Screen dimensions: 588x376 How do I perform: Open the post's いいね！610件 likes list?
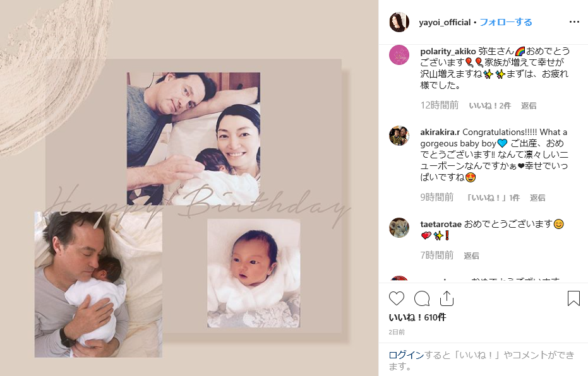point(417,317)
